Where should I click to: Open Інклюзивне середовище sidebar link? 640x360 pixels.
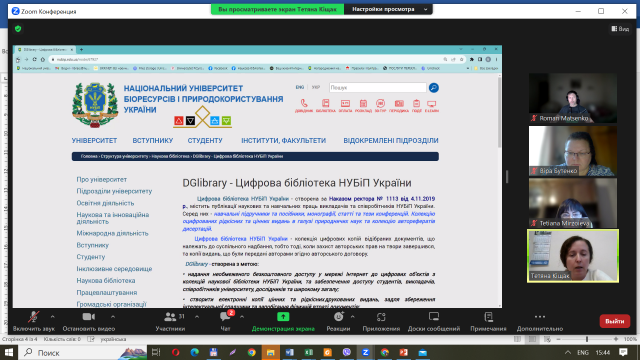tap(114, 269)
